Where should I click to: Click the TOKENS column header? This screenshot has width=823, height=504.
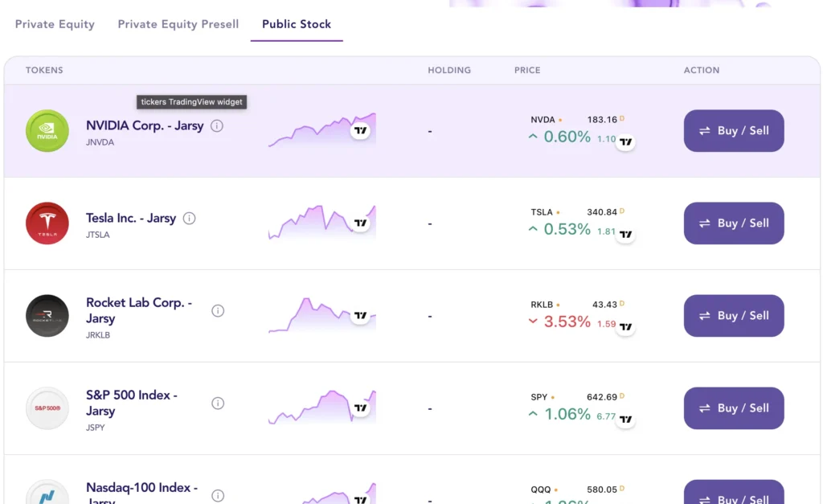point(44,71)
